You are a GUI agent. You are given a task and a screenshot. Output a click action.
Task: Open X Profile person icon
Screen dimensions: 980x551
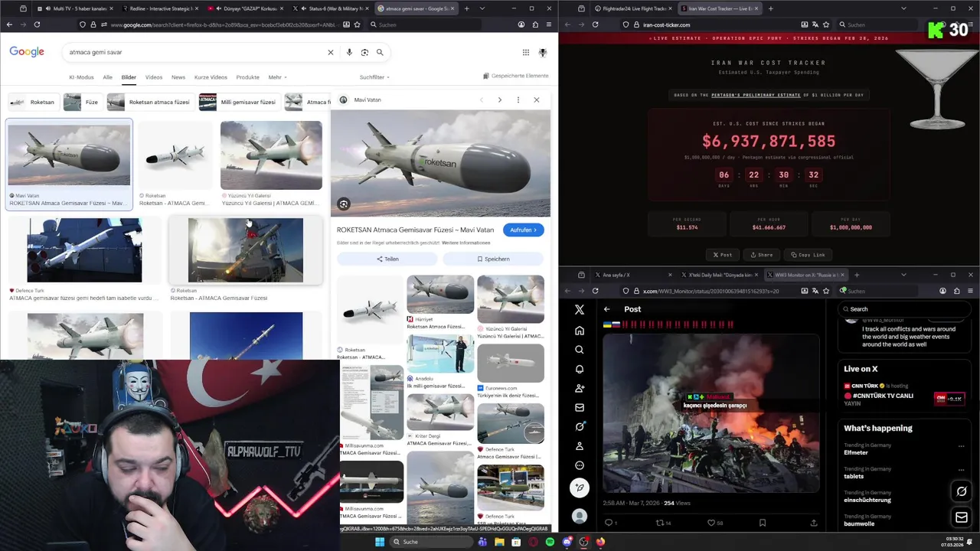[x=580, y=446]
